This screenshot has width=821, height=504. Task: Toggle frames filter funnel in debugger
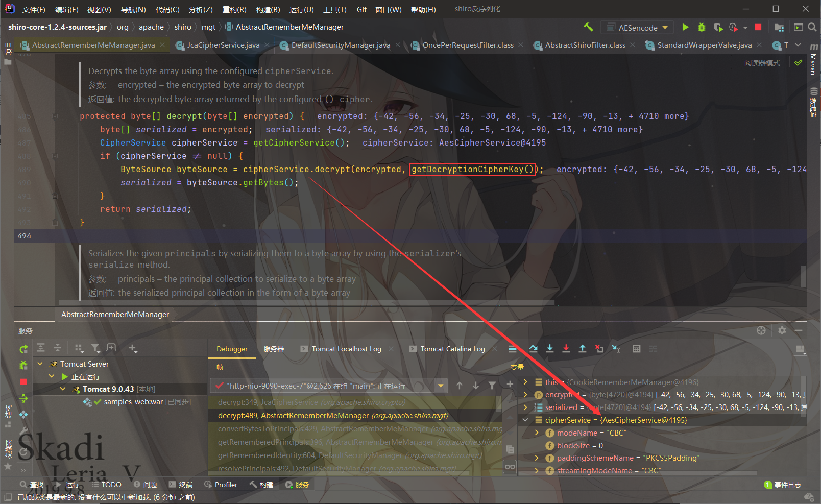tap(492, 386)
